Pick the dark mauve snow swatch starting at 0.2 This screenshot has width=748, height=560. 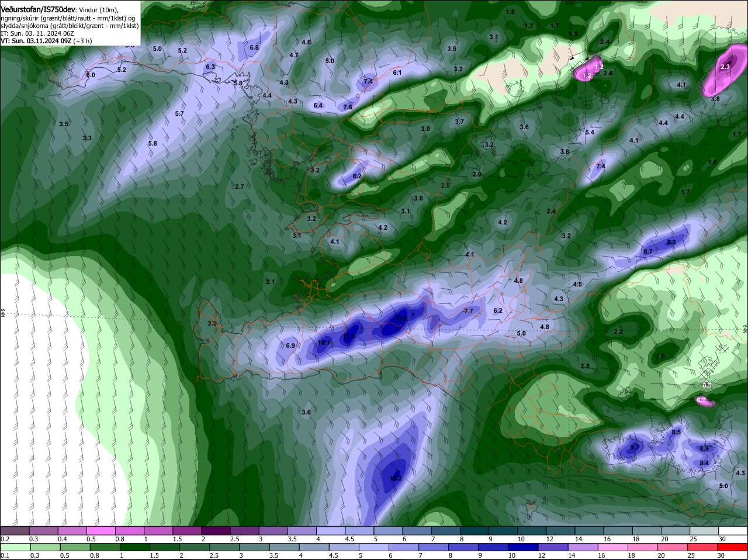16,530
